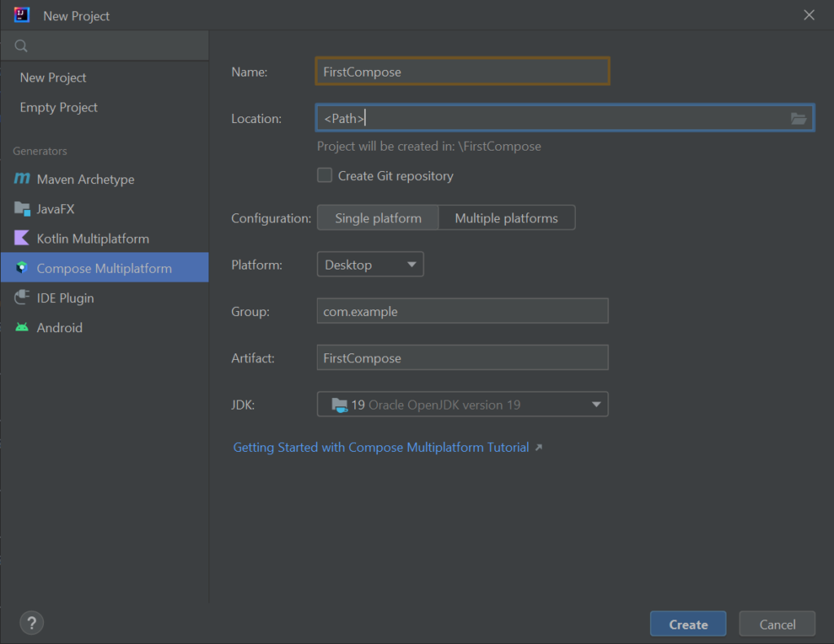Click the Artifact input field

point(463,358)
